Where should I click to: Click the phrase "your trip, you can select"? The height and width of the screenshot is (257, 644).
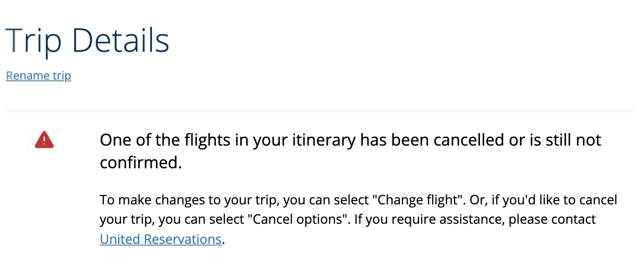pos(171,219)
